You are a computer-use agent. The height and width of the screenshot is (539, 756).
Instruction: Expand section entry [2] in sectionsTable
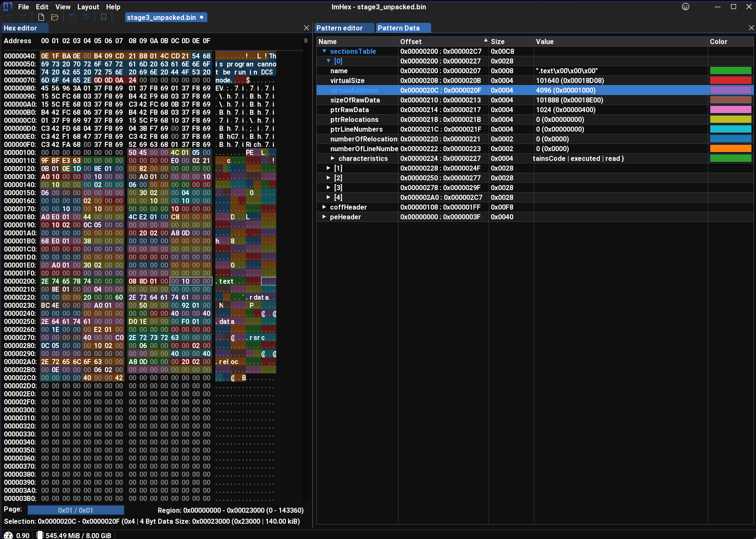point(328,178)
